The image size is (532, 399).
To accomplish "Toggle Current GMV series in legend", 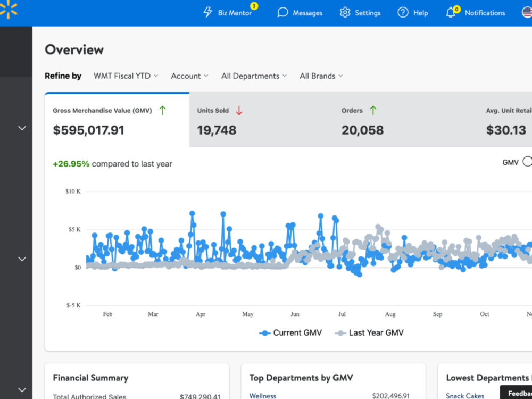I will 290,333.
